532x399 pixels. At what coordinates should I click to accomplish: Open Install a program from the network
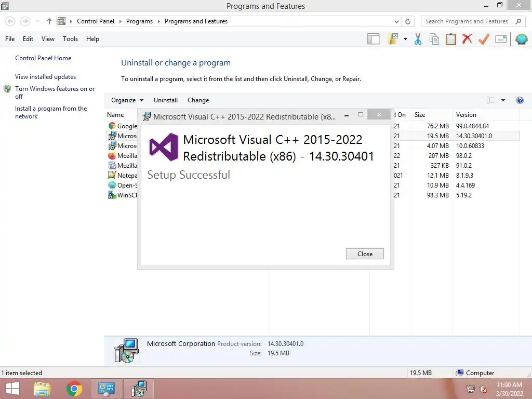click(51, 112)
